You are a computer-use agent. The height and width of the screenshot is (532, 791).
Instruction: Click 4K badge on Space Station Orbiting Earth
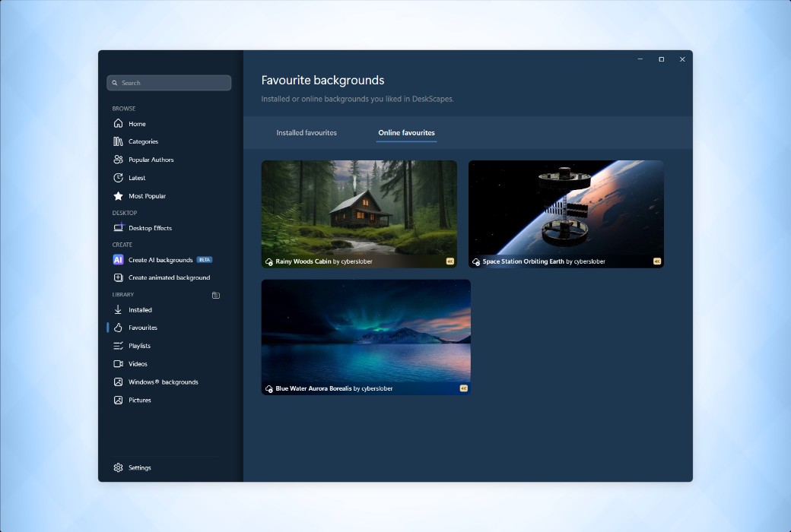(657, 261)
